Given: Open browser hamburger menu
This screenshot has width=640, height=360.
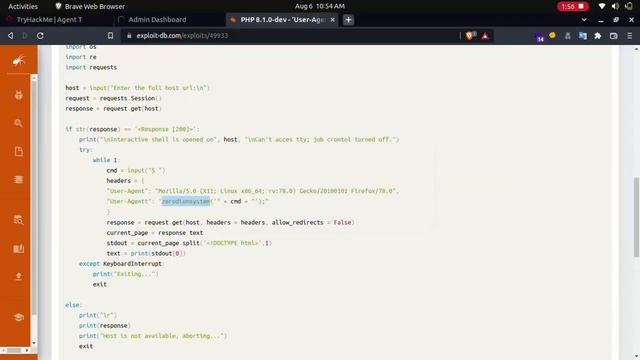Looking at the screenshot, I should [629, 36].
